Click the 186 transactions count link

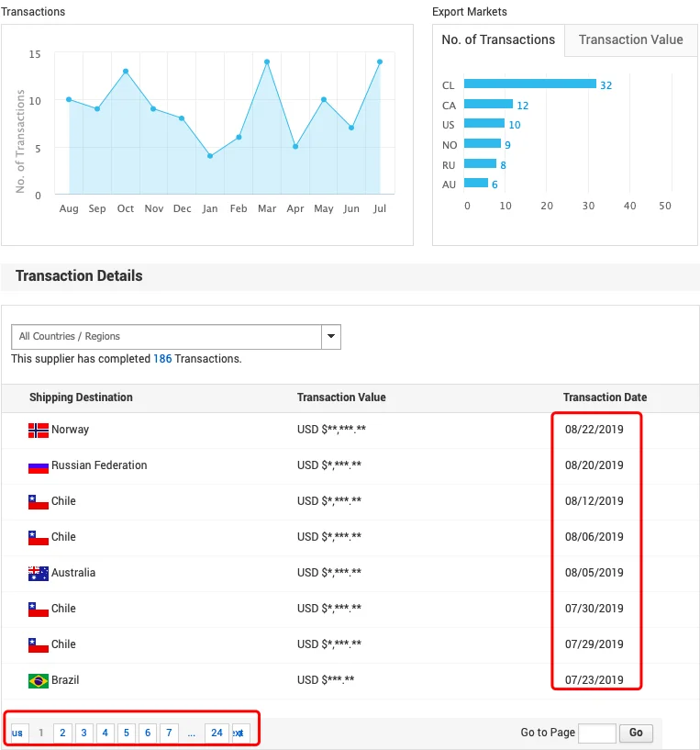(x=162, y=359)
